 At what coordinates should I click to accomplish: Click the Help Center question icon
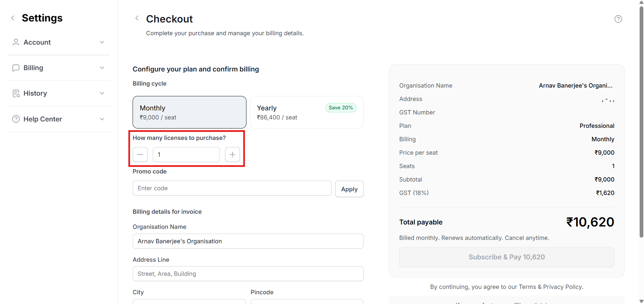pyautogui.click(x=16, y=119)
